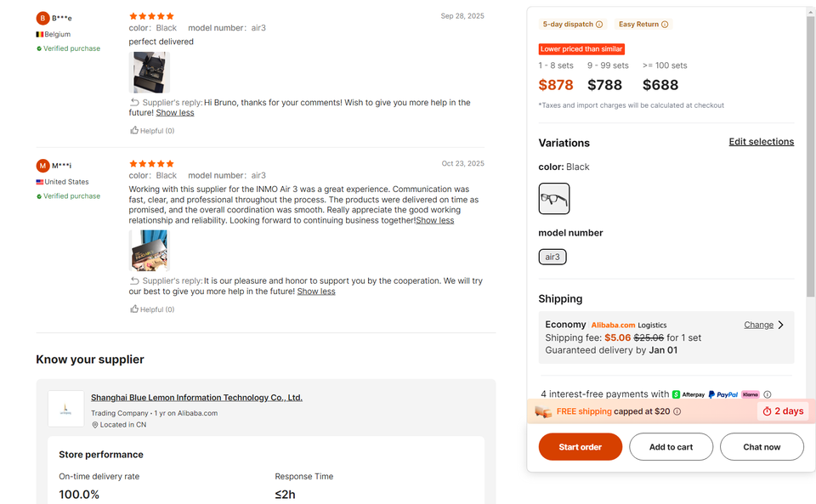Screen dimensions: 816x504
Task: Click the Add to cart button
Action: tap(671, 447)
